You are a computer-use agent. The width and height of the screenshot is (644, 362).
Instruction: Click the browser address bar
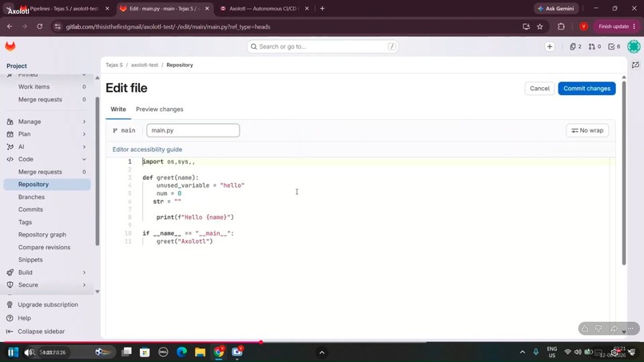point(288,26)
